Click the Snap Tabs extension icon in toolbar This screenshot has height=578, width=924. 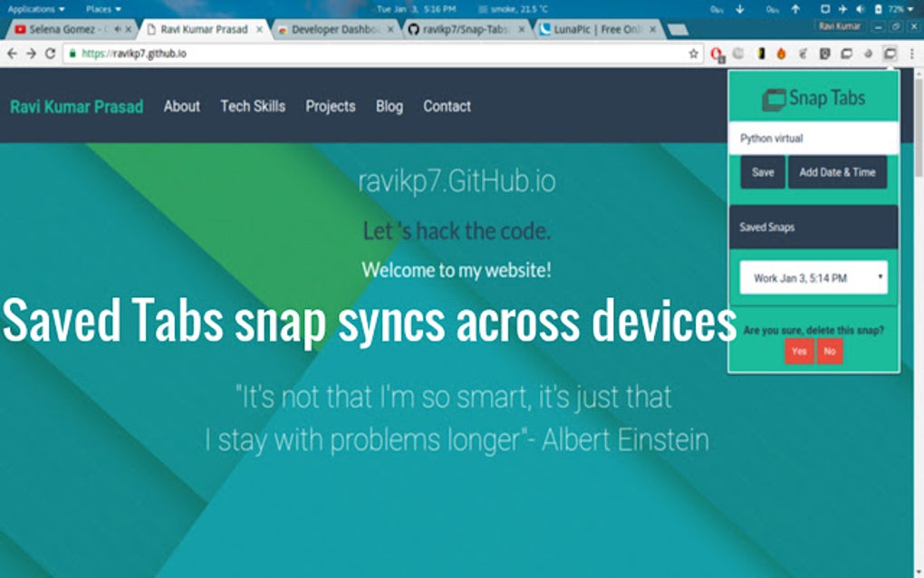[x=890, y=54]
